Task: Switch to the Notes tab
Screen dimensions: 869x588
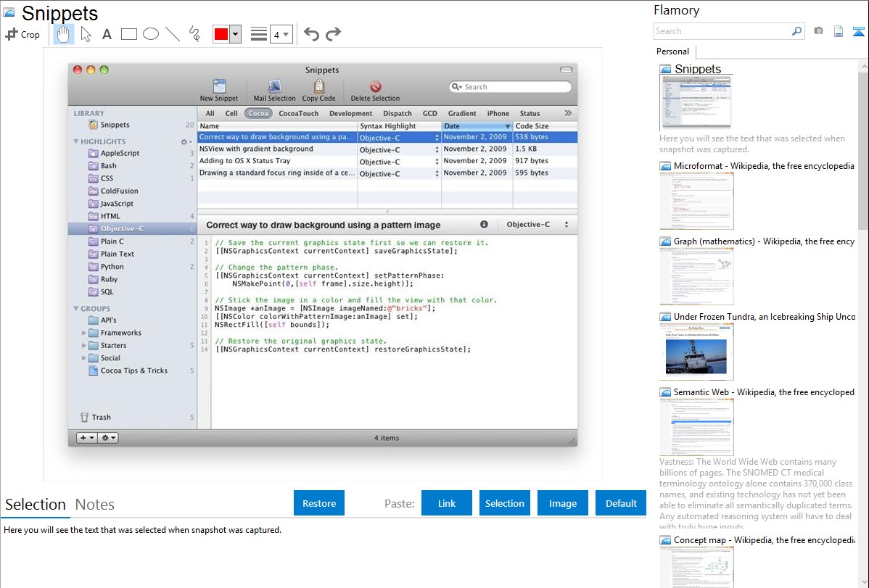Action: click(95, 505)
